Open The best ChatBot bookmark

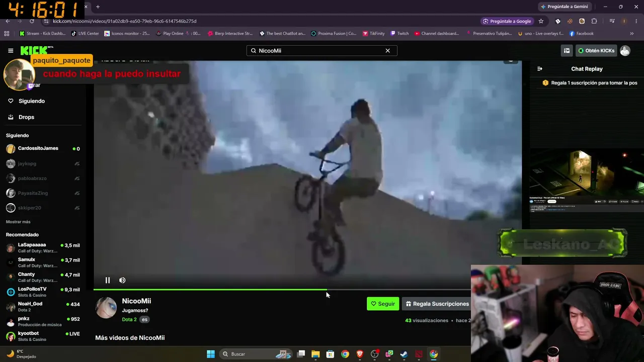pos(282,34)
